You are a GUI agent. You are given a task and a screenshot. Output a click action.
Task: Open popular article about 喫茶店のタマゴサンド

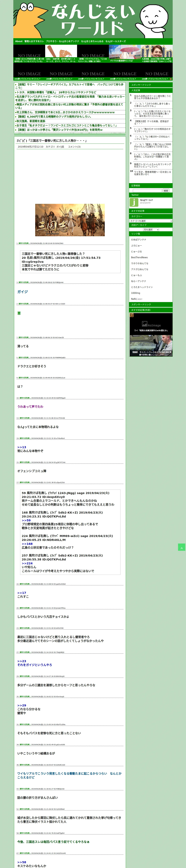[153, 130]
